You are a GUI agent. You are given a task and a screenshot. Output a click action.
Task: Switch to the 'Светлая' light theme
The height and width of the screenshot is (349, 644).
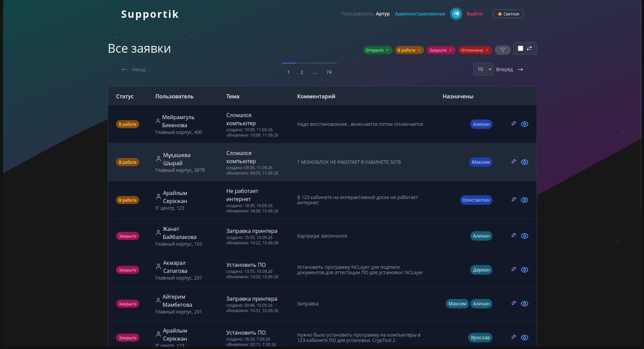point(508,14)
